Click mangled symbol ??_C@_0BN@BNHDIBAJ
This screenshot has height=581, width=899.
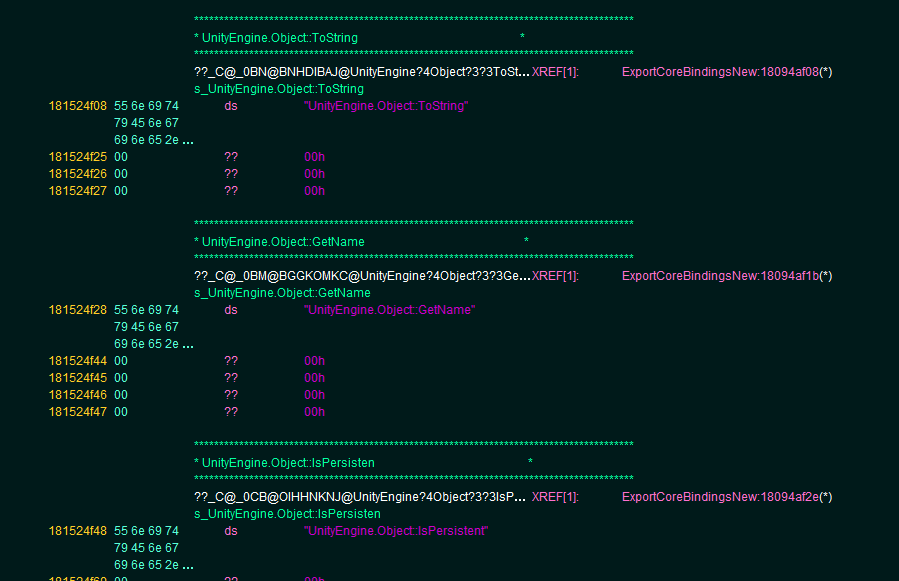[362, 72]
